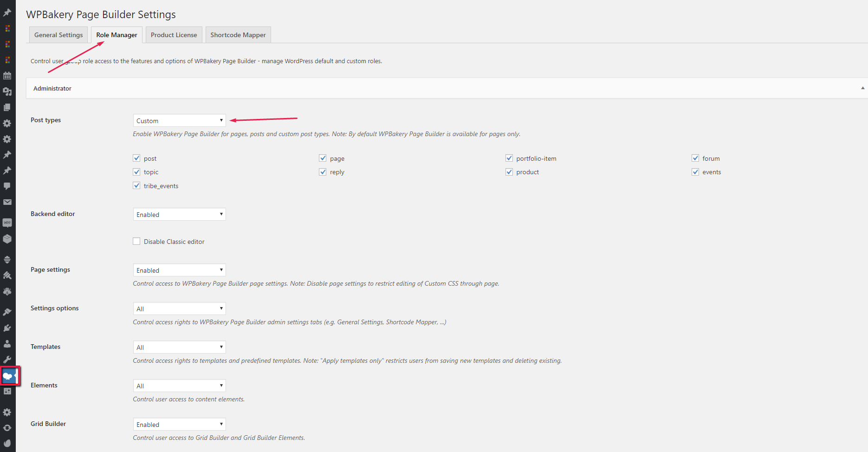Switch to the Shortcode Mapper tab
The image size is (868, 452).
[x=238, y=35]
